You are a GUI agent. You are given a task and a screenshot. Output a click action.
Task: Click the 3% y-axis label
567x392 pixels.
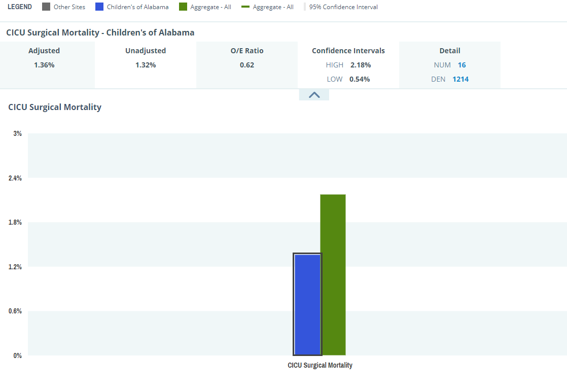[x=18, y=134]
